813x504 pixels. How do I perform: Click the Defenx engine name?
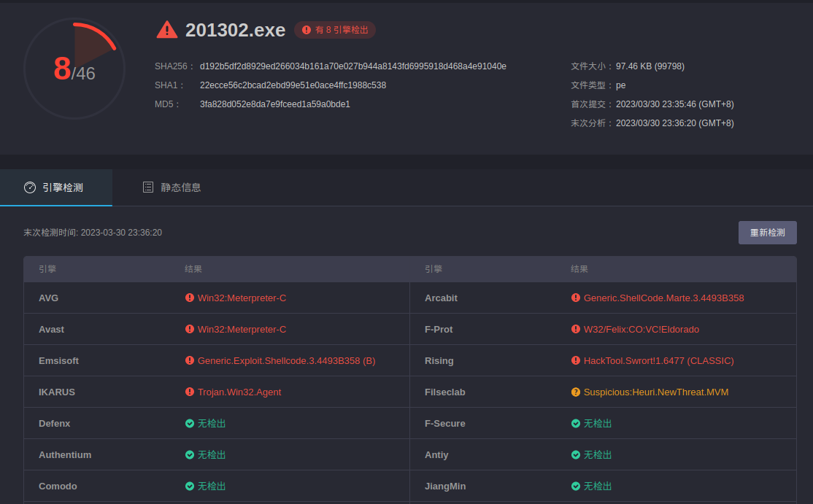tap(55, 423)
